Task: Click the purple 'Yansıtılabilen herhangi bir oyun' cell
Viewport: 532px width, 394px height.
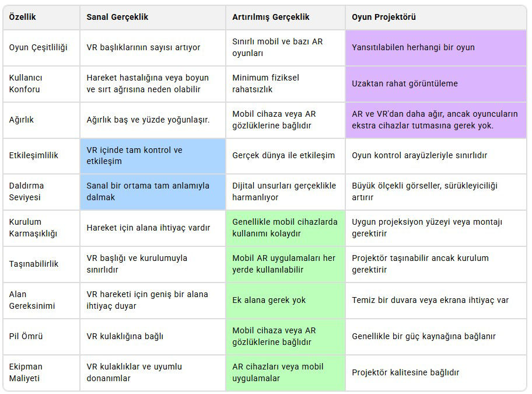Action: (x=413, y=47)
